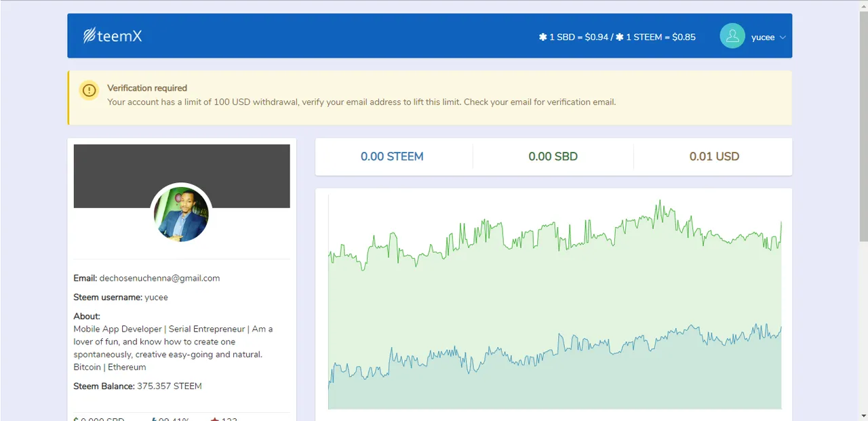This screenshot has height=421, width=868.
Task: Click the scrollbar down arrow
Action: click(863, 415)
